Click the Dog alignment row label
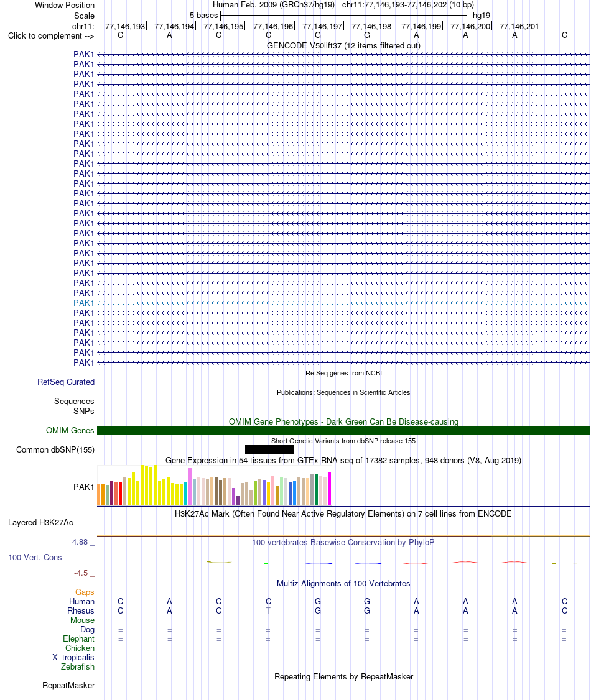Image resolution: width=591 pixels, height=700 pixels. coord(88,630)
